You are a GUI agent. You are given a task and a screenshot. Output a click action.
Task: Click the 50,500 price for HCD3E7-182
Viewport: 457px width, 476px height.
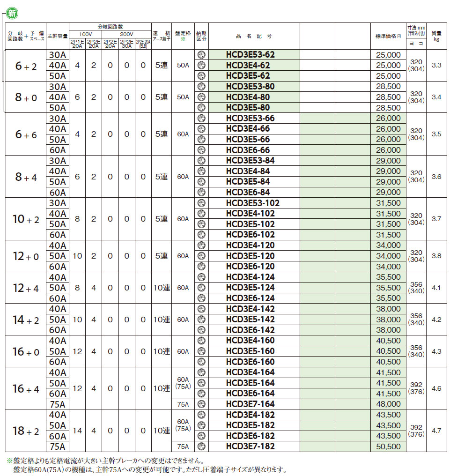[x=388, y=446]
